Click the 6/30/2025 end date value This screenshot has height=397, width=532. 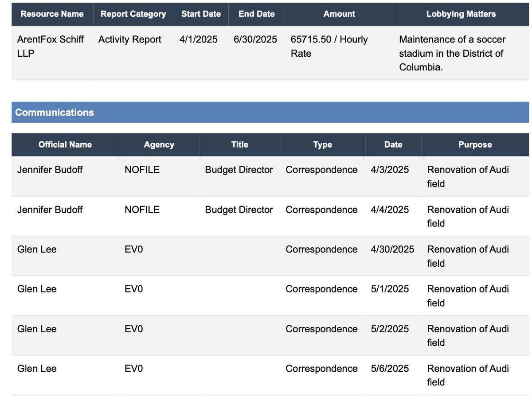pos(255,39)
